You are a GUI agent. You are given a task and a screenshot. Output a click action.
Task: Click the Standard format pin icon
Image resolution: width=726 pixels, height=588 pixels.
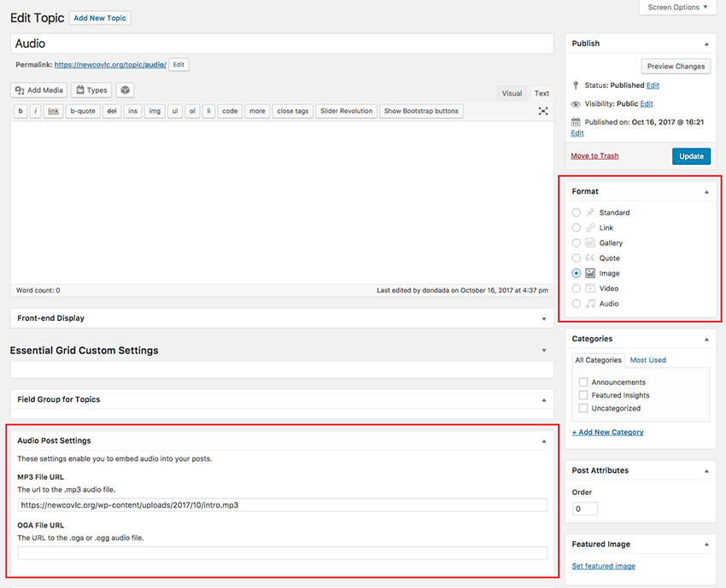click(x=590, y=212)
